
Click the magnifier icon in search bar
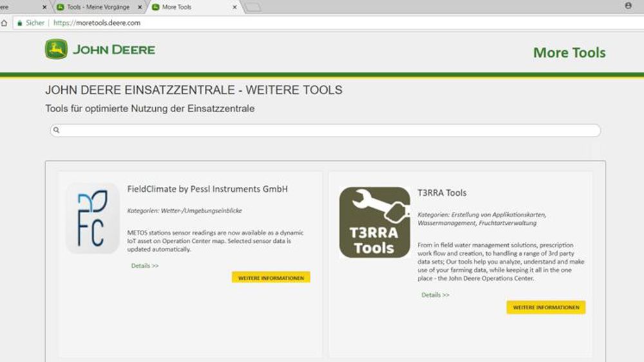point(57,130)
